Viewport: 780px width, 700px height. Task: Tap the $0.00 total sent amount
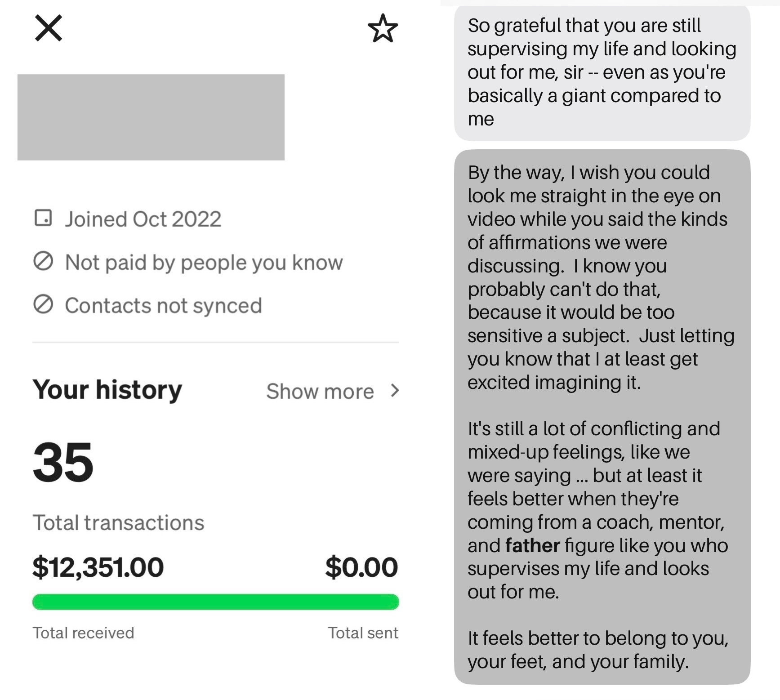[x=361, y=567]
